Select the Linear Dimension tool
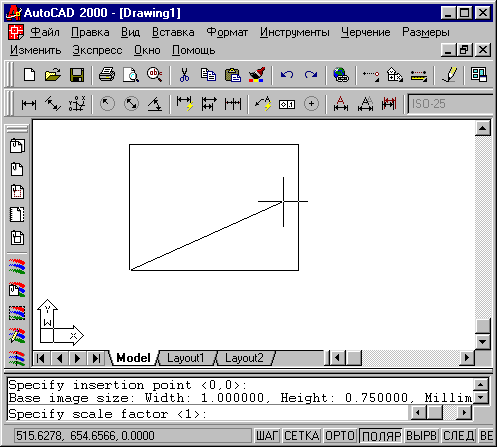 (x=29, y=104)
